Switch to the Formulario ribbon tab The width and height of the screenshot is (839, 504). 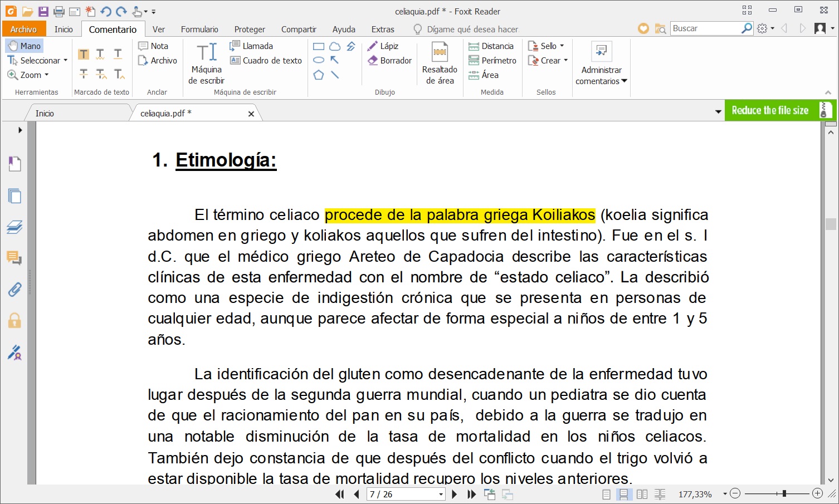[x=199, y=29]
